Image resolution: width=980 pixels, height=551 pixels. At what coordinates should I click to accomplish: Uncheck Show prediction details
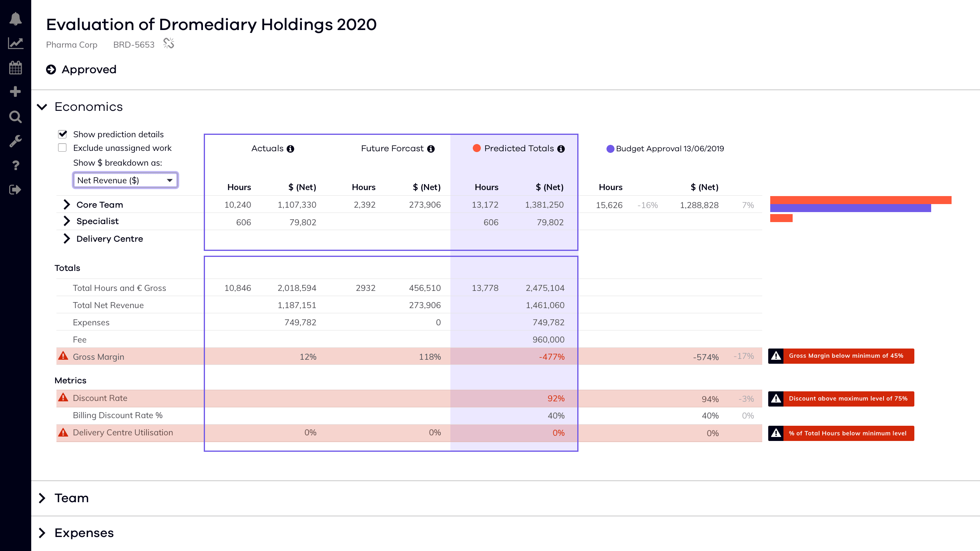click(x=62, y=134)
